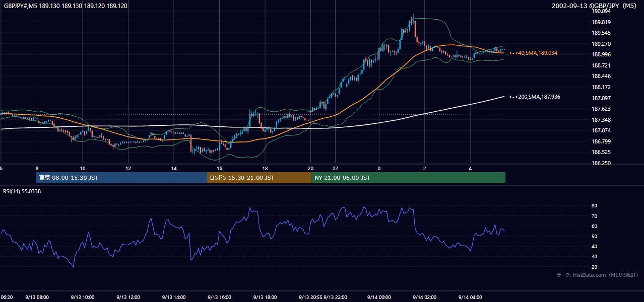Click the 9/13 08:00 bottom time label

(37, 297)
